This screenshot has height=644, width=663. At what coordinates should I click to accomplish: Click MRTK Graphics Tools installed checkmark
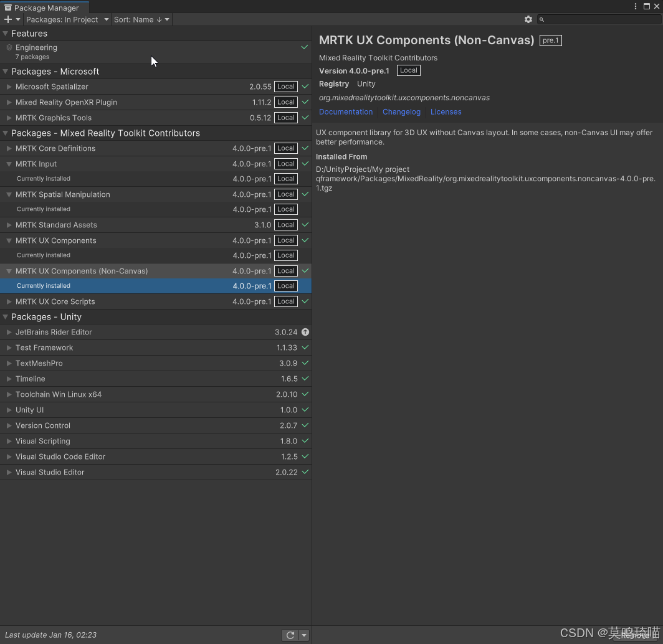coord(305,118)
